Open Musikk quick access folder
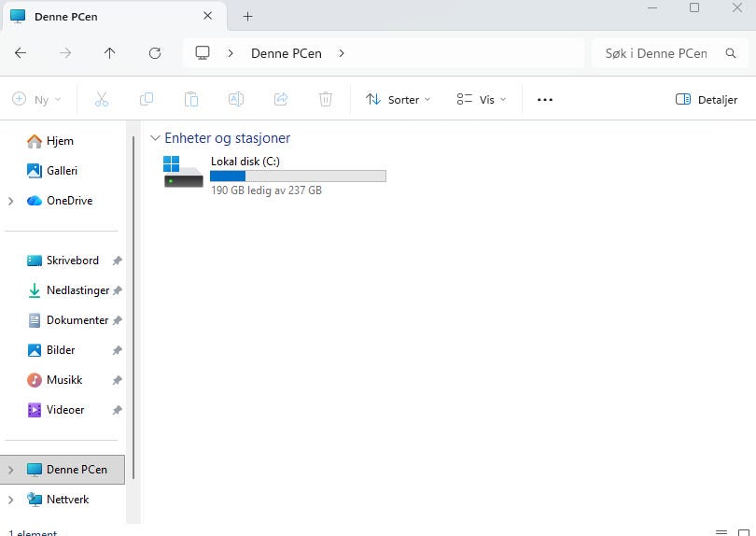The width and height of the screenshot is (756, 536). (64, 380)
